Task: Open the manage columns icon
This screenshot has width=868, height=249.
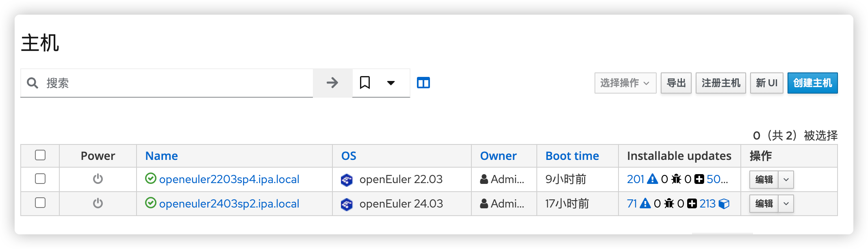Action: point(423,83)
